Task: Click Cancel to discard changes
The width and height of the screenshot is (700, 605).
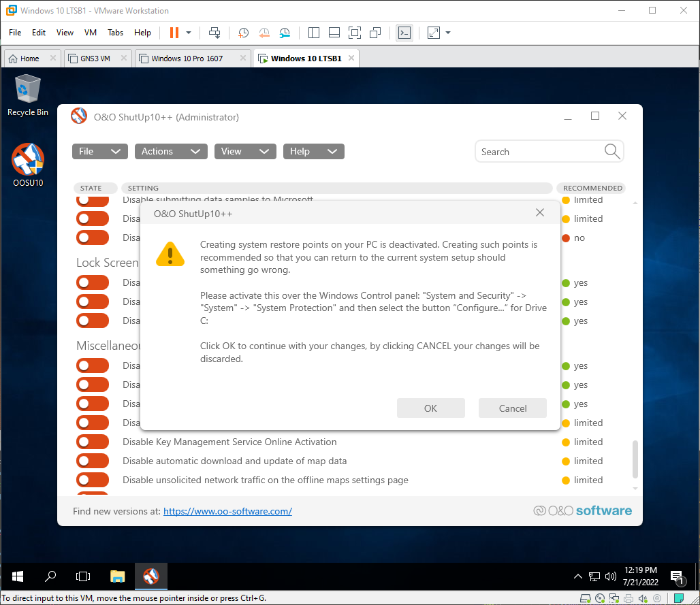Action: tap(513, 408)
